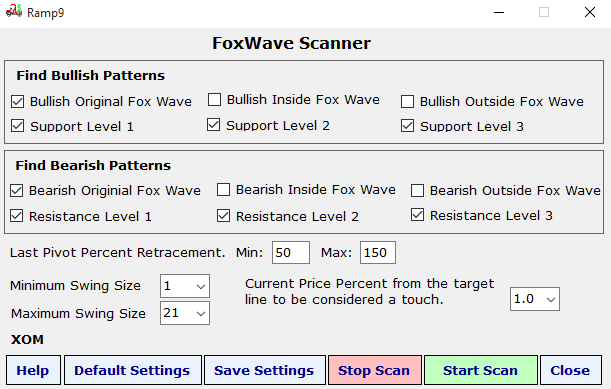Click the Find Bullish Patterns label
This screenshot has height=389, width=611.
point(90,75)
